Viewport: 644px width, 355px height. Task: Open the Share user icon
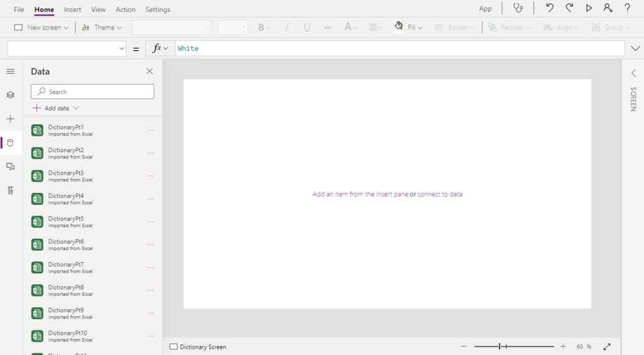click(x=608, y=8)
